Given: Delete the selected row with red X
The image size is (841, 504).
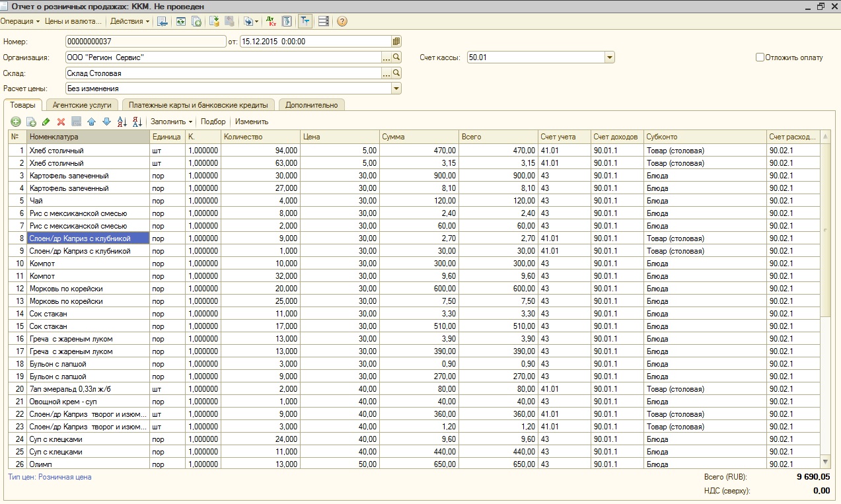Looking at the screenshot, I should click(61, 122).
